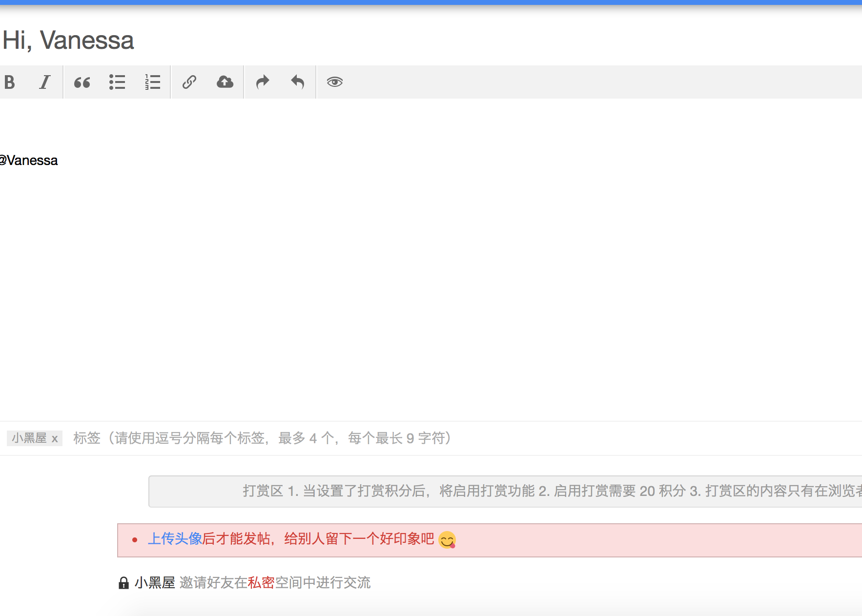This screenshot has height=616, width=862.
Task: Click the 打赏区 reward content box
Action: (x=505, y=492)
